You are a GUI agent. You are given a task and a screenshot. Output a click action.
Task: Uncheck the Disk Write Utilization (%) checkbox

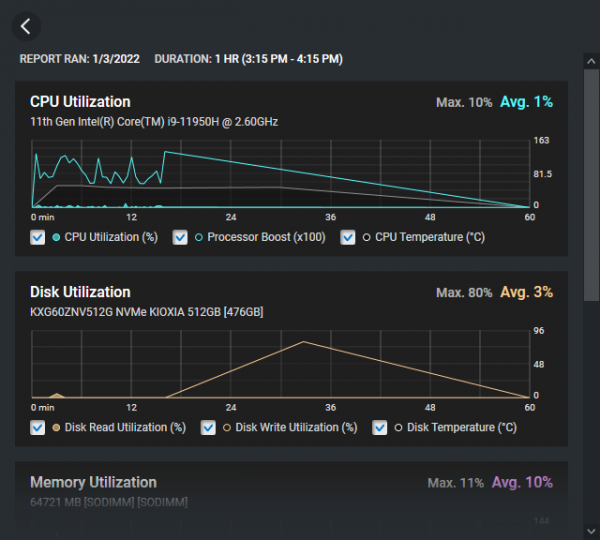coord(209,428)
